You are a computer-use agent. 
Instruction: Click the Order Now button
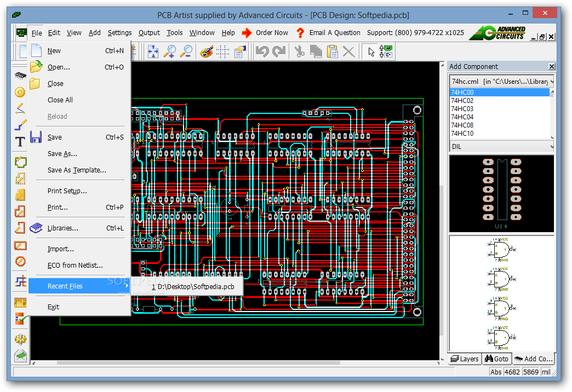(x=265, y=33)
